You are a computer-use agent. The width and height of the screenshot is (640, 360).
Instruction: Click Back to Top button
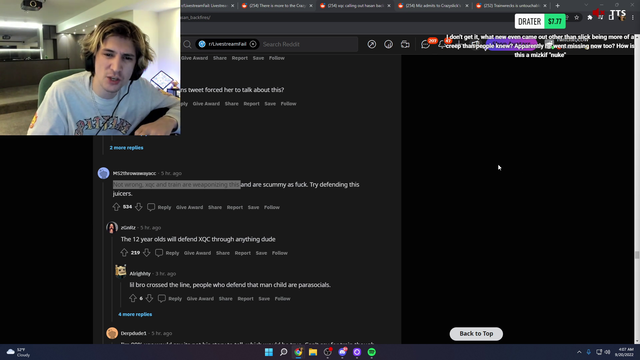click(476, 333)
